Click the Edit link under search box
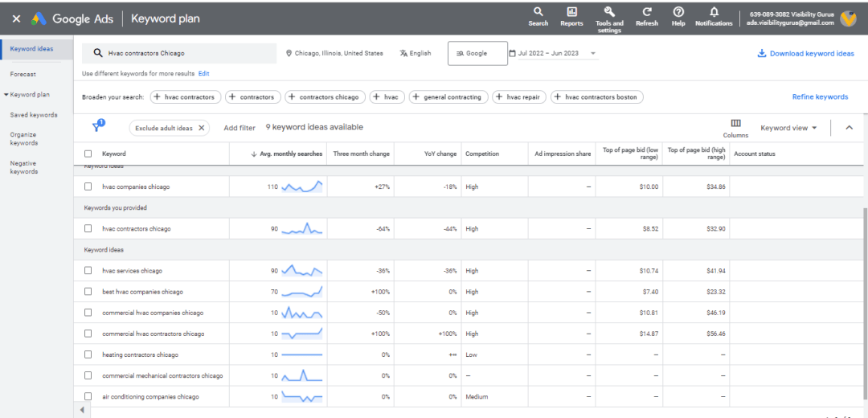The image size is (868, 418). click(203, 74)
